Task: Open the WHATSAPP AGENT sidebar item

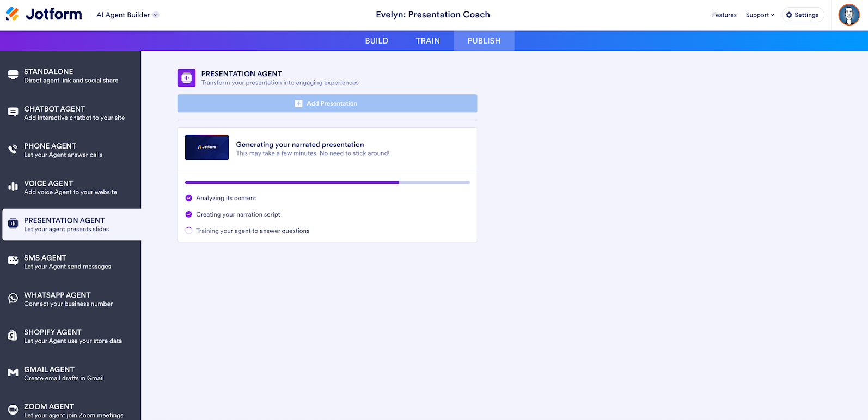Action: click(x=71, y=299)
